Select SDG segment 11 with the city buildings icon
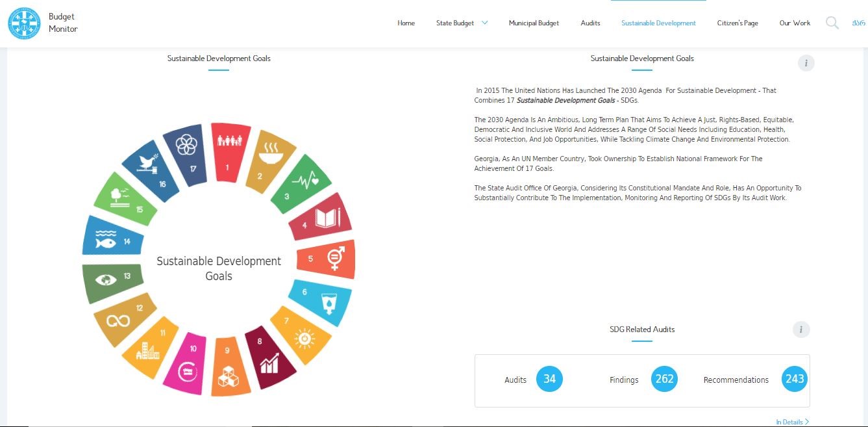The height and width of the screenshot is (427, 868). [x=151, y=346]
